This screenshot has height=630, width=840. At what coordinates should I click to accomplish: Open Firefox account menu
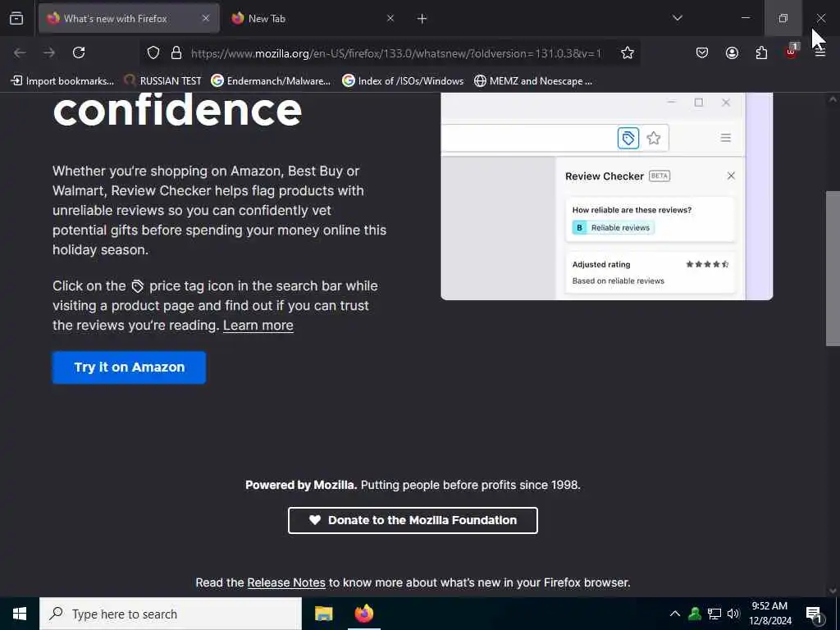click(x=732, y=52)
